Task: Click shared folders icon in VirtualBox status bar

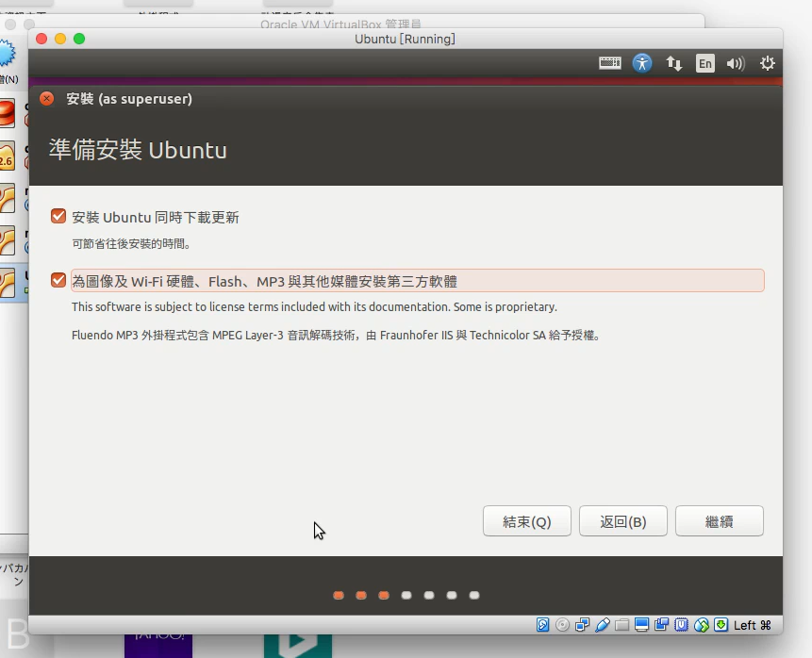Action: click(x=621, y=625)
